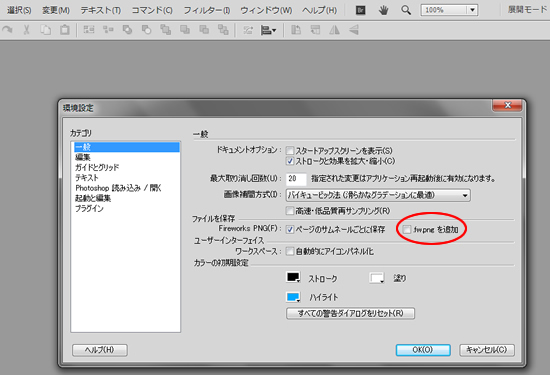Close the 環境設定 dialog with X

click(507, 105)
